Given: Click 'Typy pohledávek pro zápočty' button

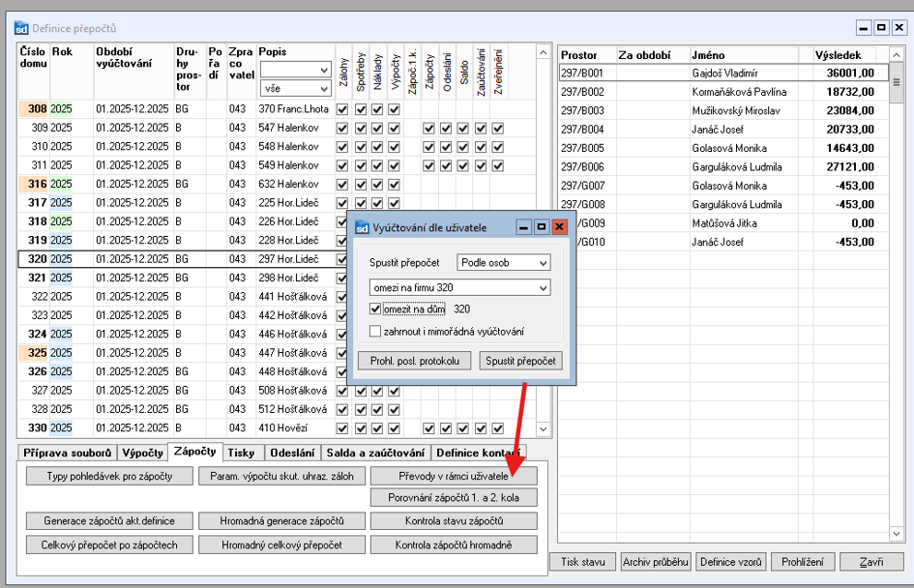Looking at the screenshot, I should click(x=109, y=476).
